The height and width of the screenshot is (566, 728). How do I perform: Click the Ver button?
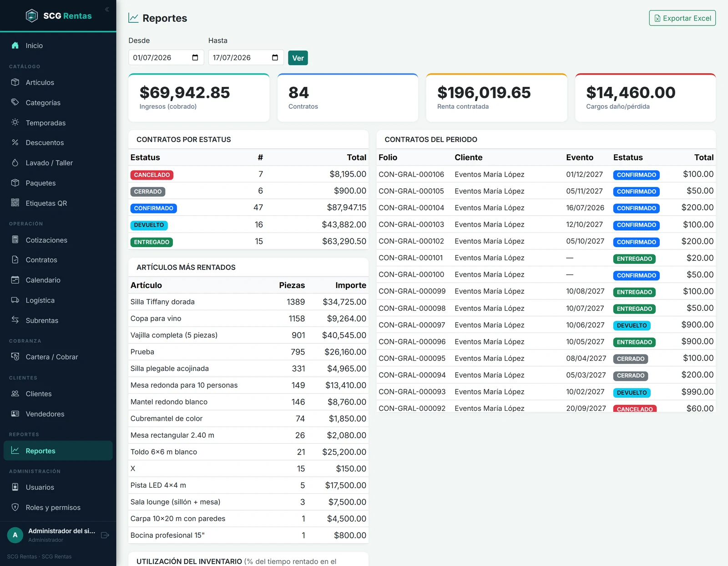(x=298, y=58)
